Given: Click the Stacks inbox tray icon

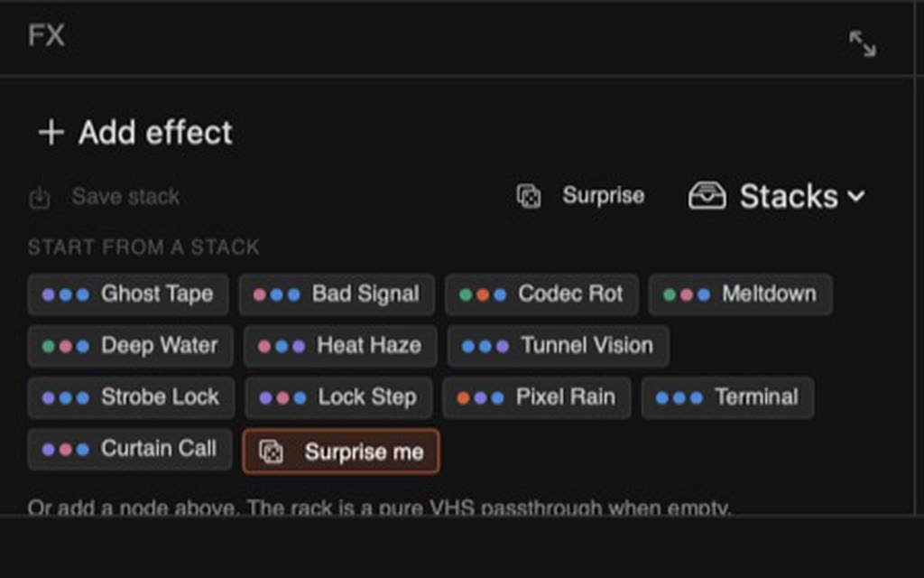Looking at the screenshot, I should 707,196.
